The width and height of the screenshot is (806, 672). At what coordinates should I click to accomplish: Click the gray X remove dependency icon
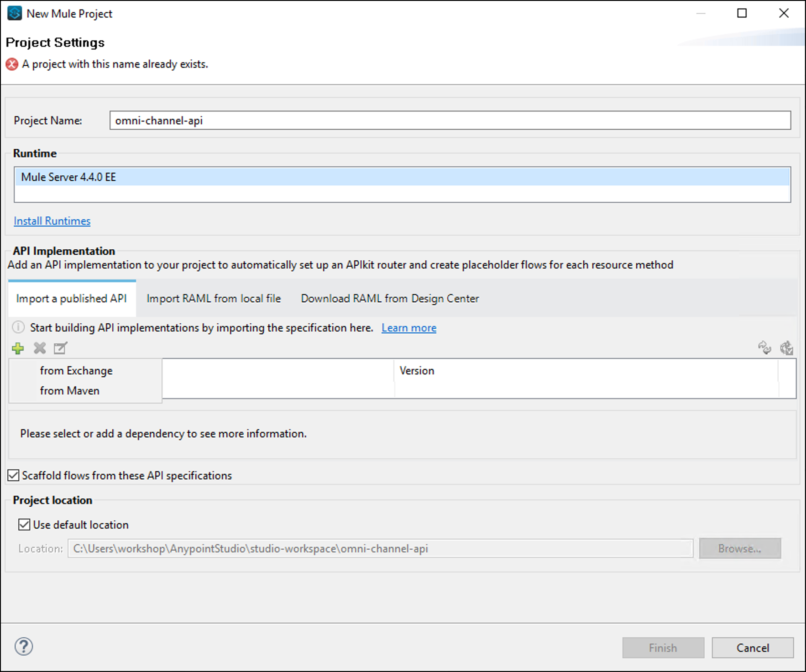(x=40, y=348)
